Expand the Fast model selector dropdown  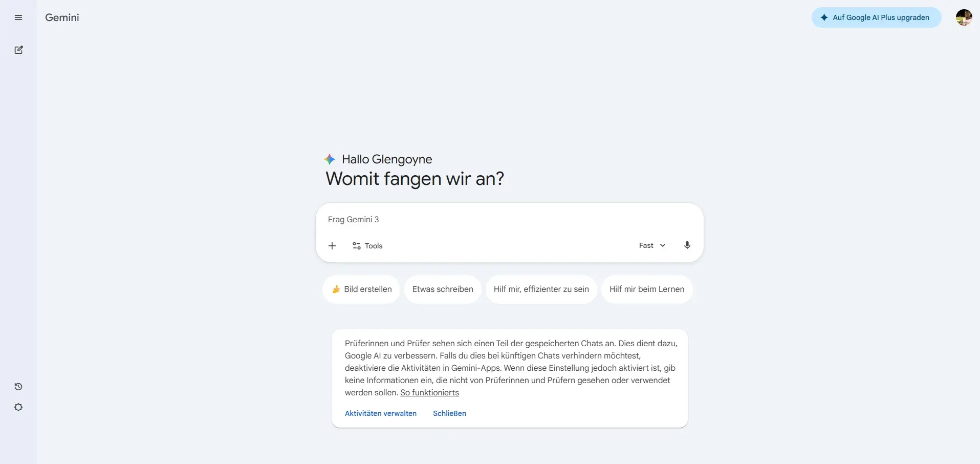click(652, 245)
